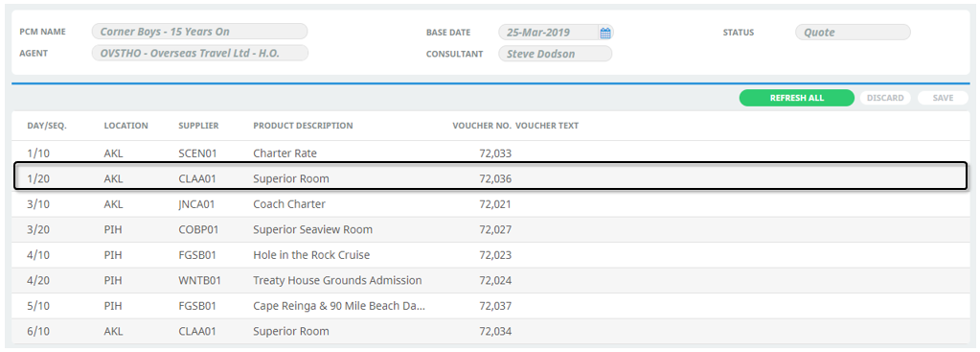Select the Hole in the Rock Cruise row
Image resolution: width=980 pixels, height=352 pixels.
click(x=490, y=255)
